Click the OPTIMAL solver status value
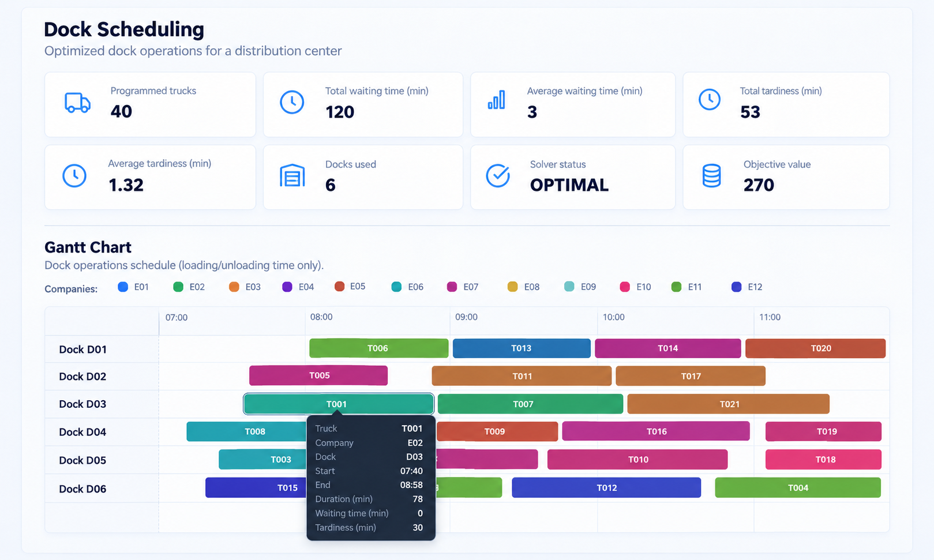The image size is (934, 560). click(x=569, y=185)
